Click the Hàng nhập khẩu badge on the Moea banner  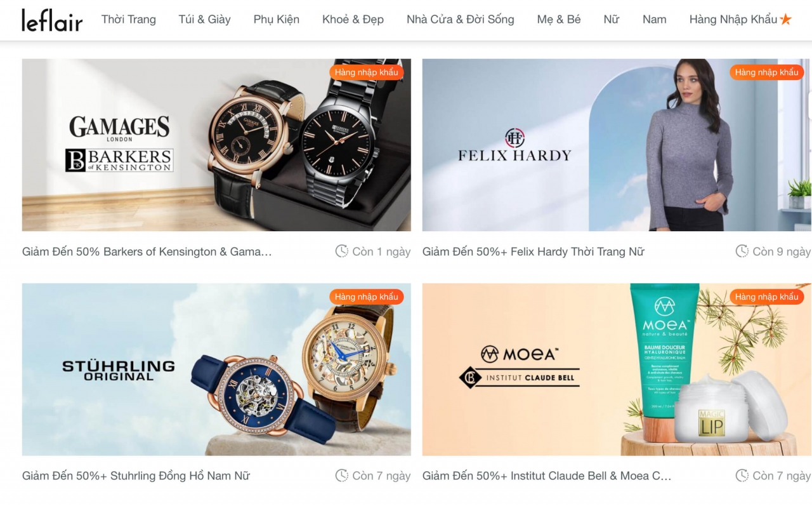click(x=766, y=296)
